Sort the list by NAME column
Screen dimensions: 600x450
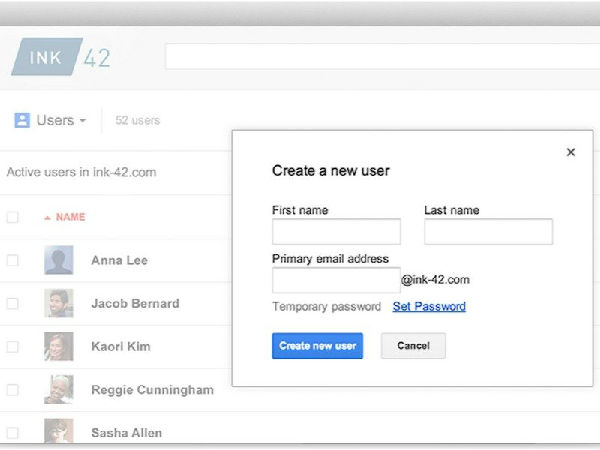tap(69, 217)
